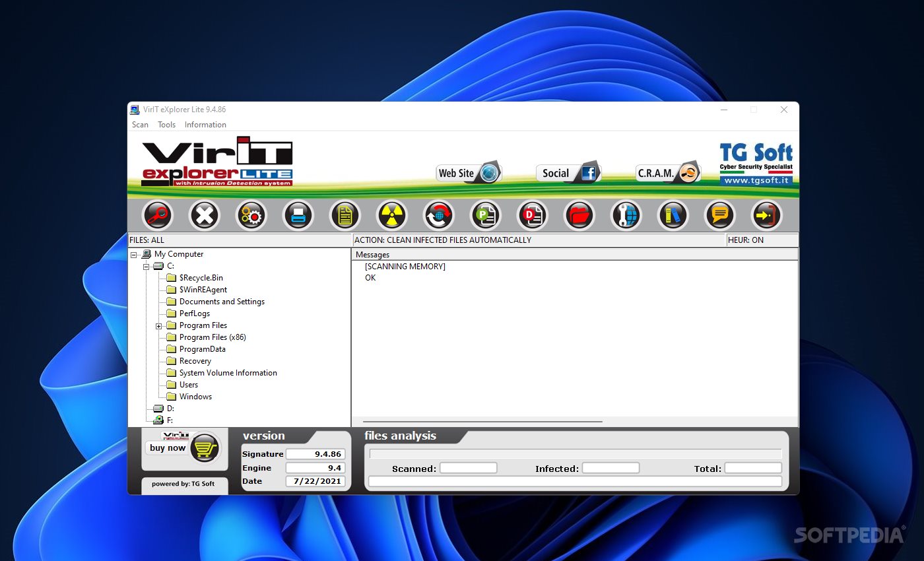This screenshot has height=561, width=924.
Task: Click the HEUR: ON status field
Action: (x=762, y=240)
